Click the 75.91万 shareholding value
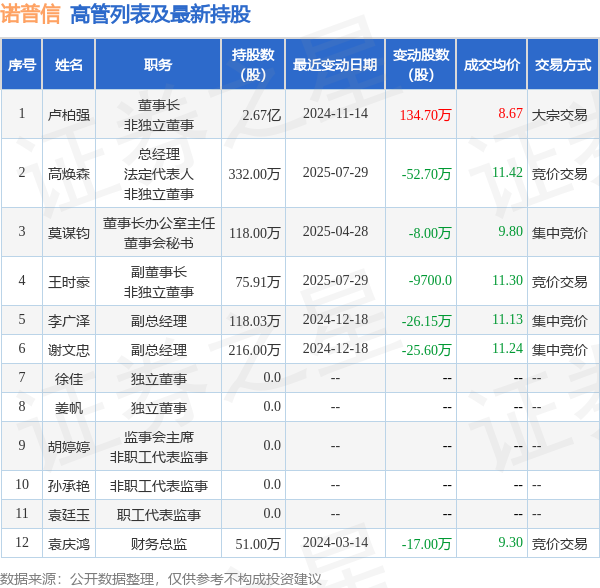 tap(258, 282)
